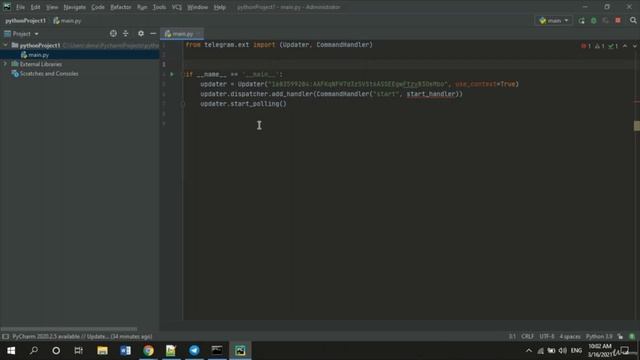Screen dimensions: 640x360
Task: Go to next highlighted error arrow
Action: click(x=634, y=46)
